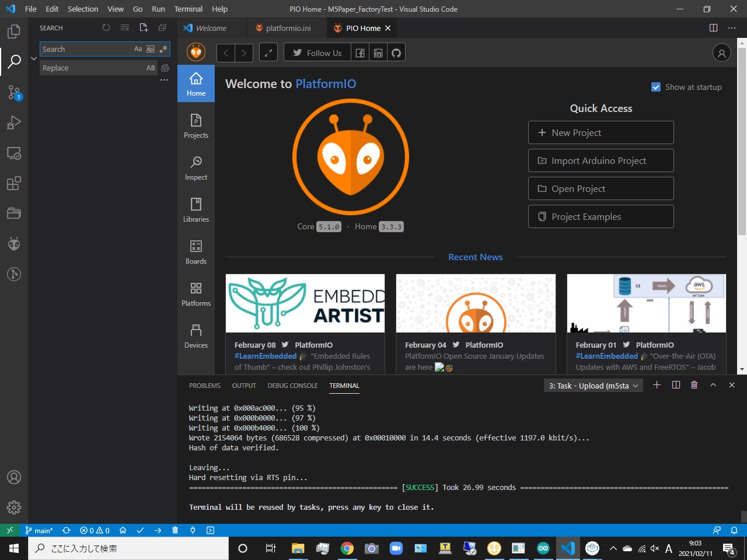Screen dimensions: 747x560
Task: Open Manage gear icon in activity bar
Action: (x=14, y=508)
